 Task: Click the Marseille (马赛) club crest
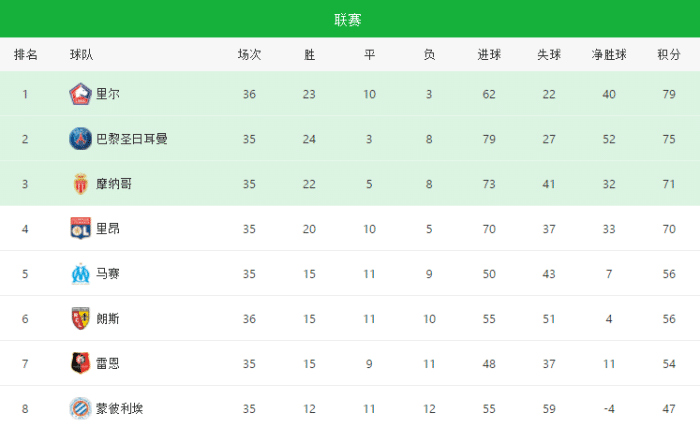[81, 273]
